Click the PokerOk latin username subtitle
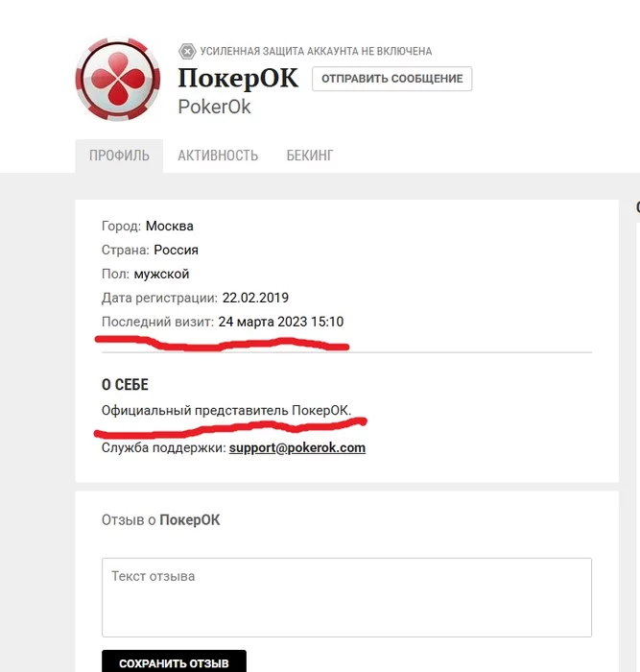The image size is (640, 672). 214,107
